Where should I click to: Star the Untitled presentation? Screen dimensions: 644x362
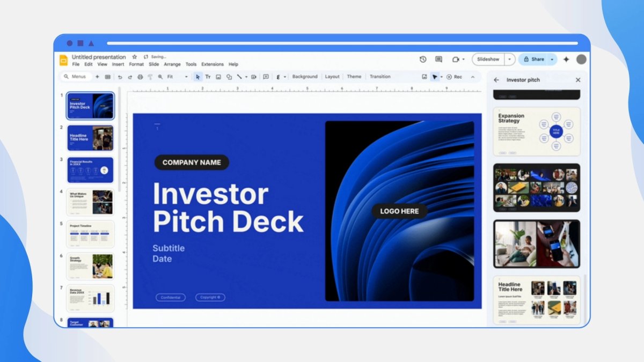tap(135, 57)
